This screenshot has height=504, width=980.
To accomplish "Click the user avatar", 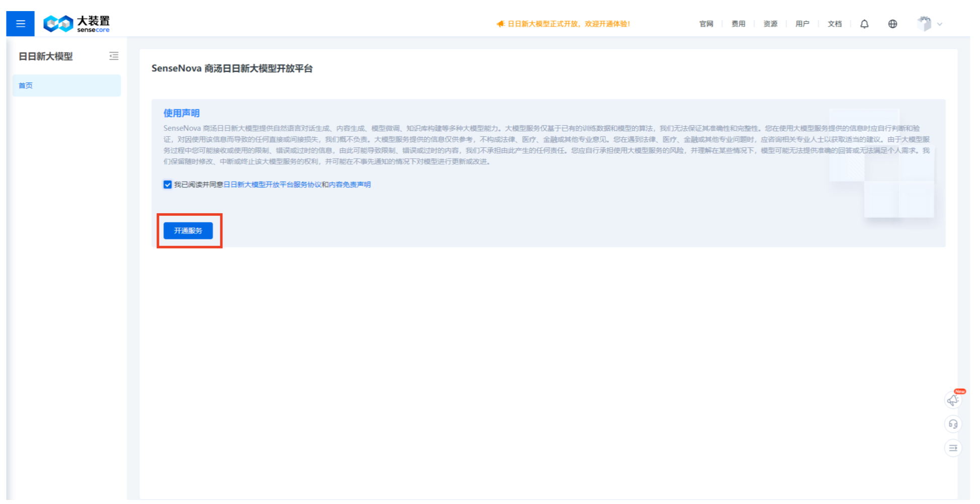I will tap(924, 24).
